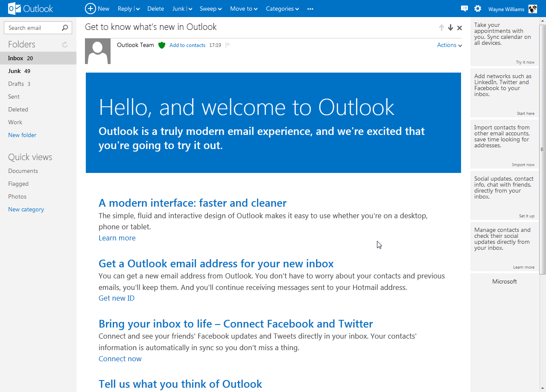
Task: Open Outlook settings with the gear icon
Action: (477, 9)
